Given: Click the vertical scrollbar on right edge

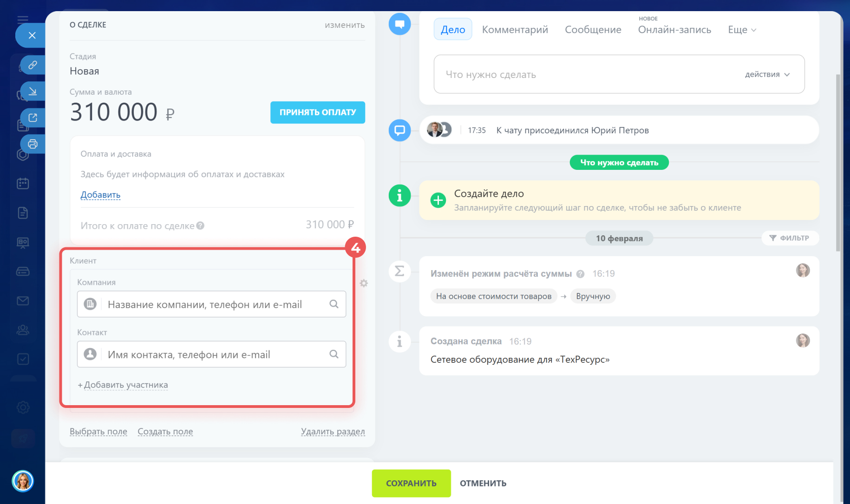Looking at the screenshot, I should 837,162.
